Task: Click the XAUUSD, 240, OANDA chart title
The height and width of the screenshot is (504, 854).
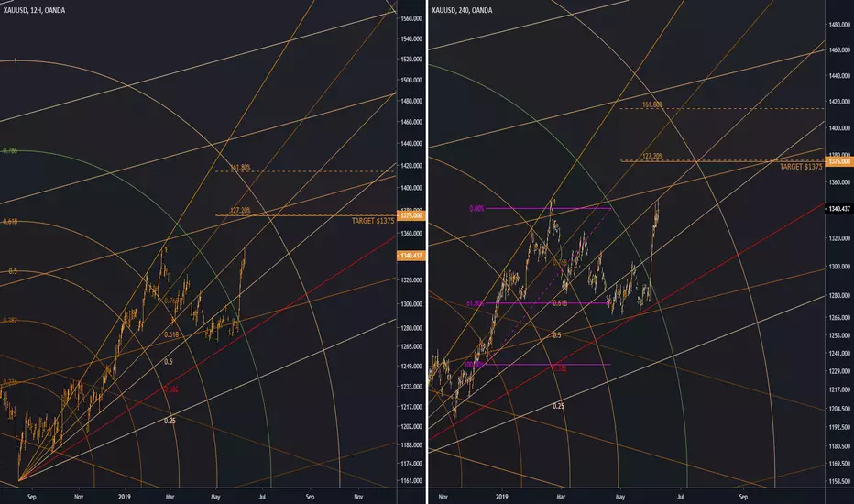Action: pos(462,10)
